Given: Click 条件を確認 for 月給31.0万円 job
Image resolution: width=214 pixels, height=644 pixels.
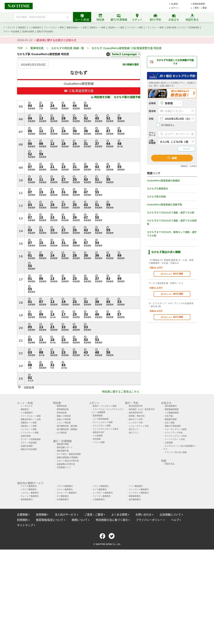Looking at the screenshot, I should tap(172, 294).
